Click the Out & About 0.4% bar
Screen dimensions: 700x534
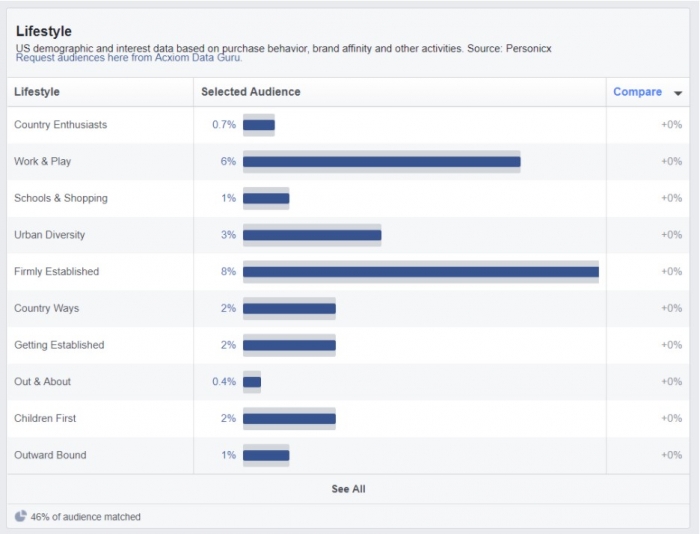click(x=252, y=382)
